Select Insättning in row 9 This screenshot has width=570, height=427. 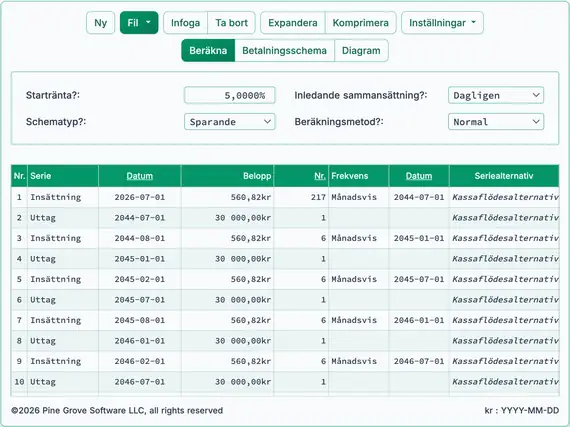(x=63, y=362)
